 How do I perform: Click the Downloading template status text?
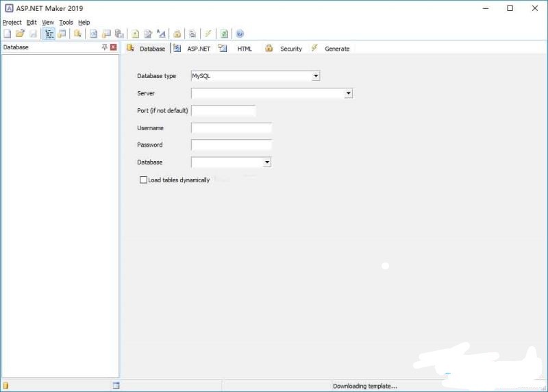coord(365,386)
